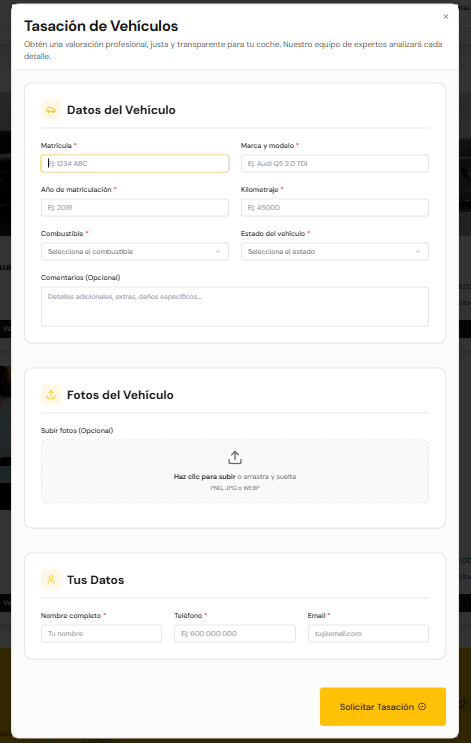Image resolution: width=471 pixels, height=743 pixels.
Task: Open the Combustible dropdown
Action: click(135, 252)
